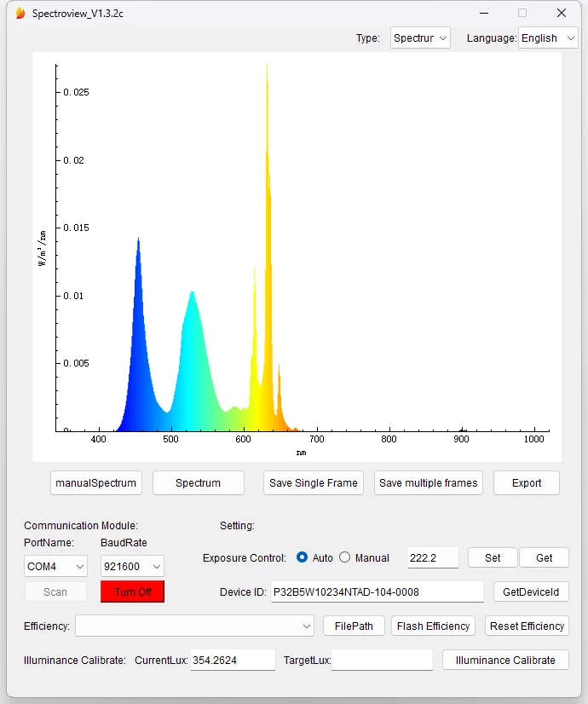Click the Spectroview flame app icon
The image size is (588, 704).
(20, 14)
